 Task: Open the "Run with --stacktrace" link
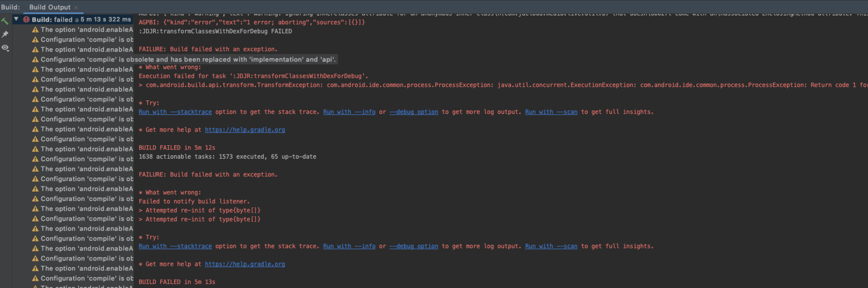point(175,111)
